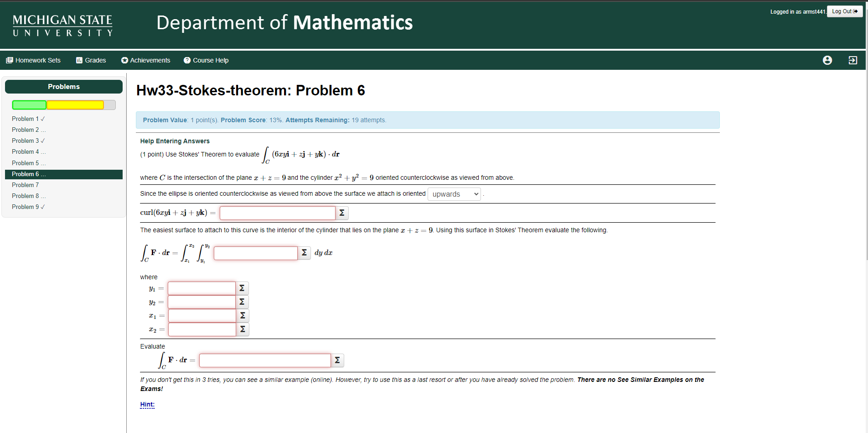Open equation editor for the integrand answer
This screenshot has width=868, height=433.
point(304,253)
